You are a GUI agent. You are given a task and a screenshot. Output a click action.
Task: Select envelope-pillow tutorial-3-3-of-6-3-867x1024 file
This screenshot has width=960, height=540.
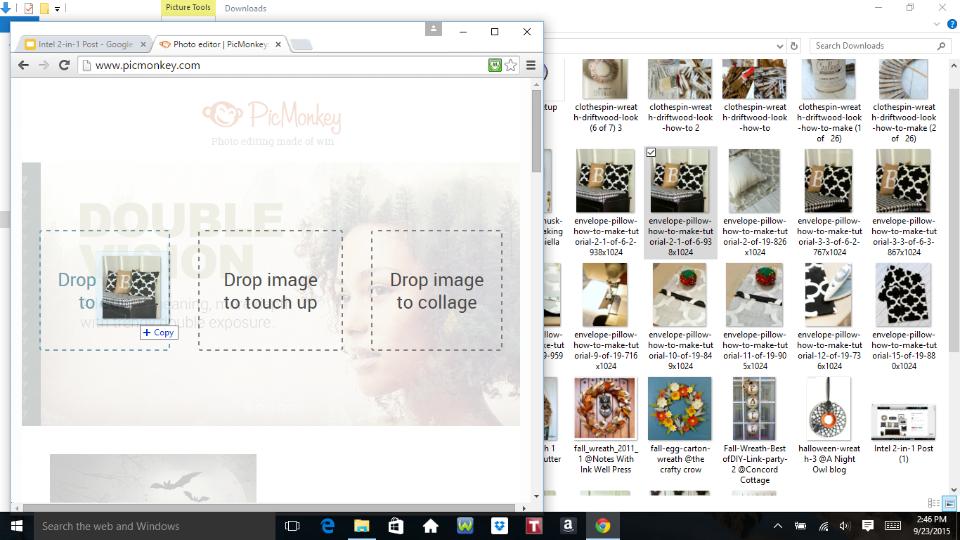click(904, 203)
